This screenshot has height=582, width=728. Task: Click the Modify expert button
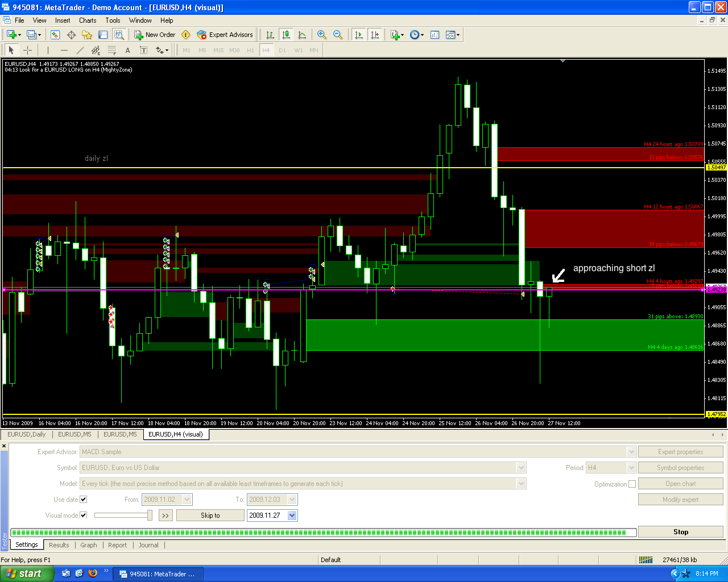[x=681, y=500]
